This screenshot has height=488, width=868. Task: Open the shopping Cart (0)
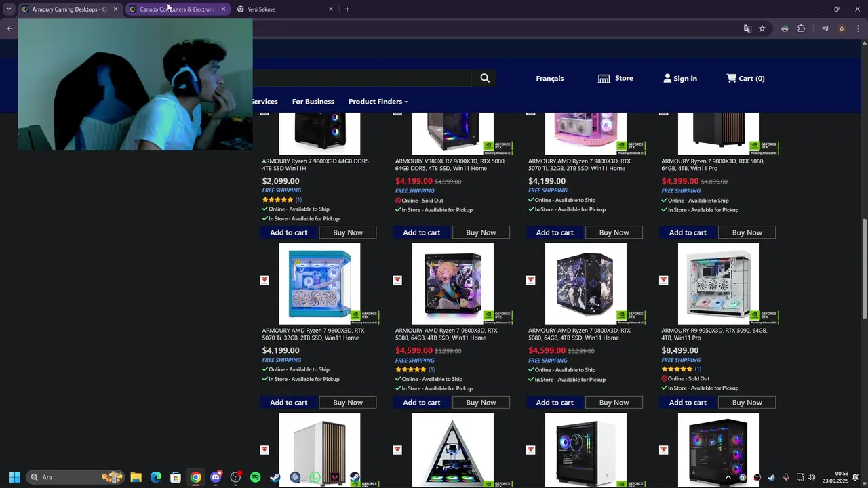pos(745,78)
